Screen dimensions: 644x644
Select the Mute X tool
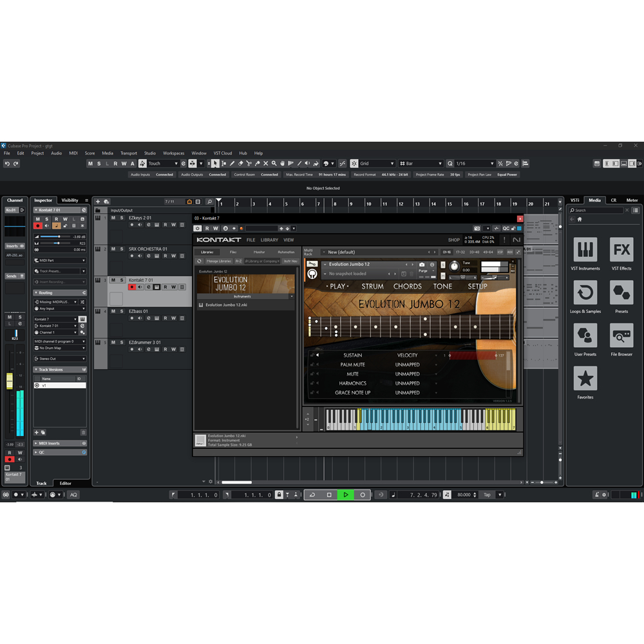266,164
